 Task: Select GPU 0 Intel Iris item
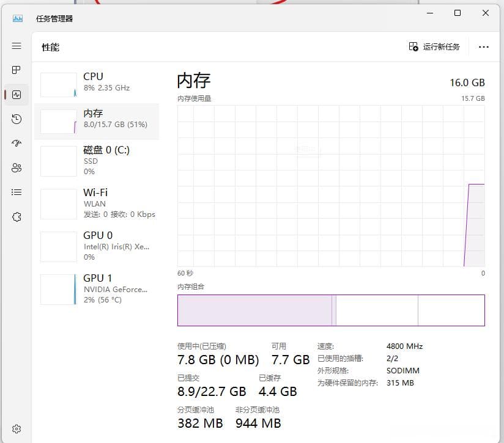tap(97, 246)
